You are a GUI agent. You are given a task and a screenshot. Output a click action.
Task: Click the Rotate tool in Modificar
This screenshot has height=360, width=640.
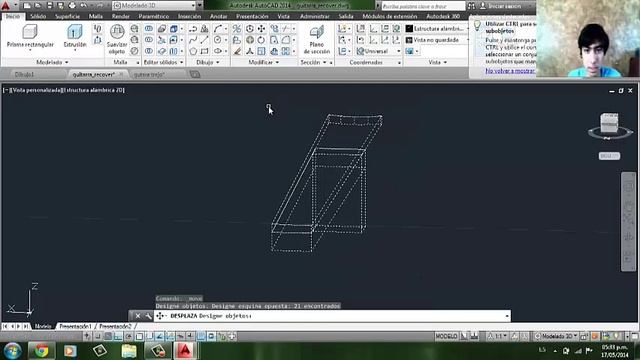(261, 40)
